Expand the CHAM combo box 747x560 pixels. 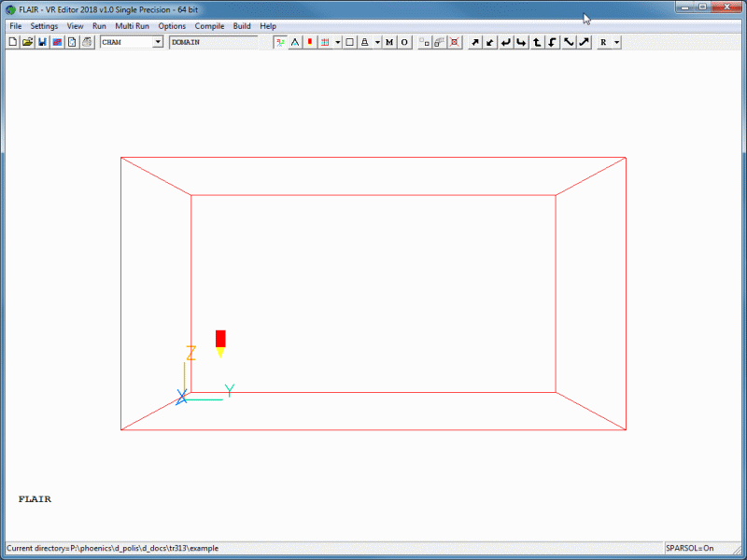(157, 42)
